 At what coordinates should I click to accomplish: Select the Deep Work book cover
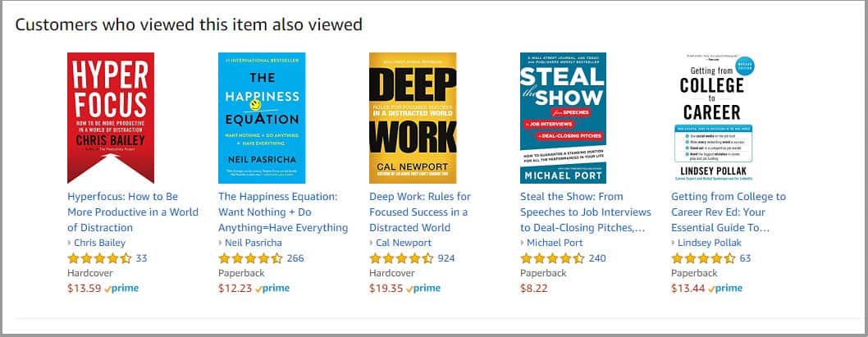coord(413,118)
